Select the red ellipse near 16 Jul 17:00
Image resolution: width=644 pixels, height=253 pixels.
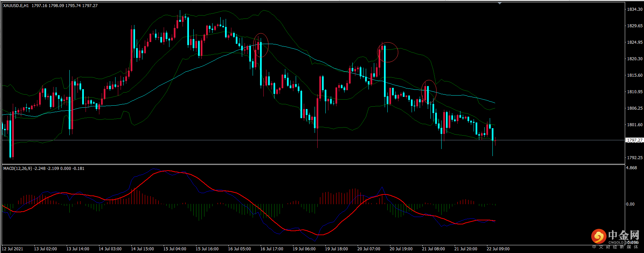[x=261, y=45]
